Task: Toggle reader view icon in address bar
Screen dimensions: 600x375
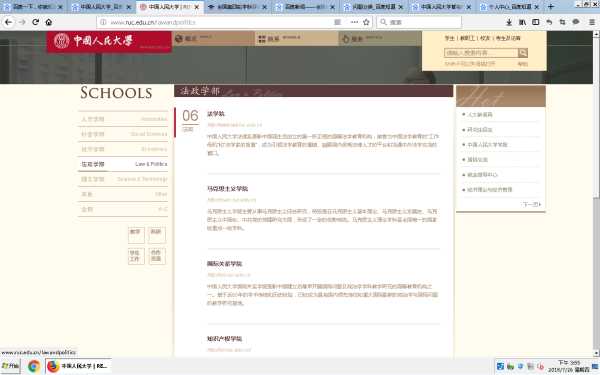Action: pos(338,22)
